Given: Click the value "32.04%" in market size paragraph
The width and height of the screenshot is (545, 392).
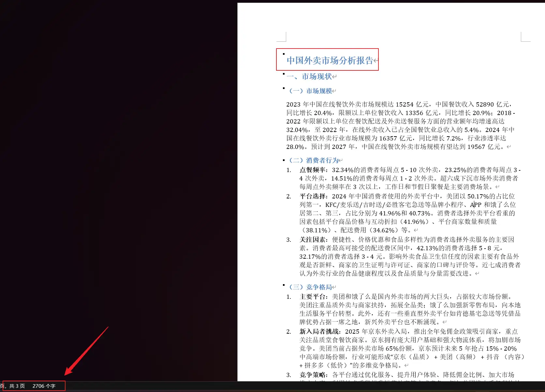Looking at the screenshot, I should [297, 130].
